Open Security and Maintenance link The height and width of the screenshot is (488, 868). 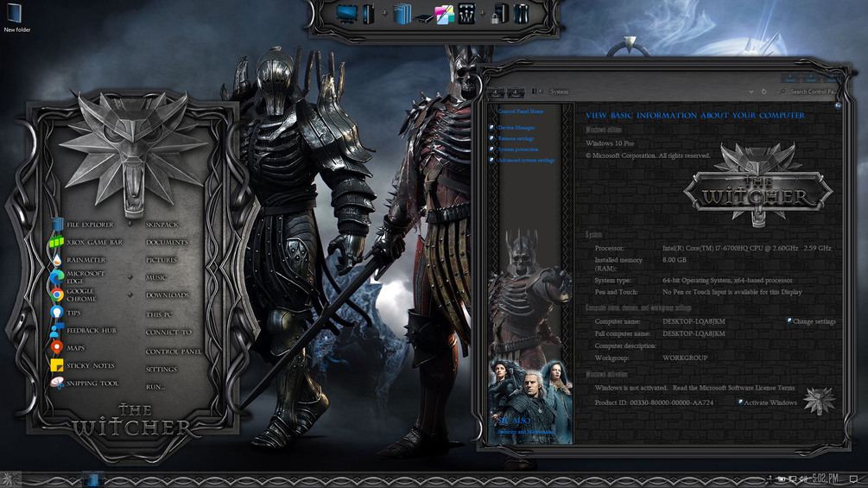point(526,432)
